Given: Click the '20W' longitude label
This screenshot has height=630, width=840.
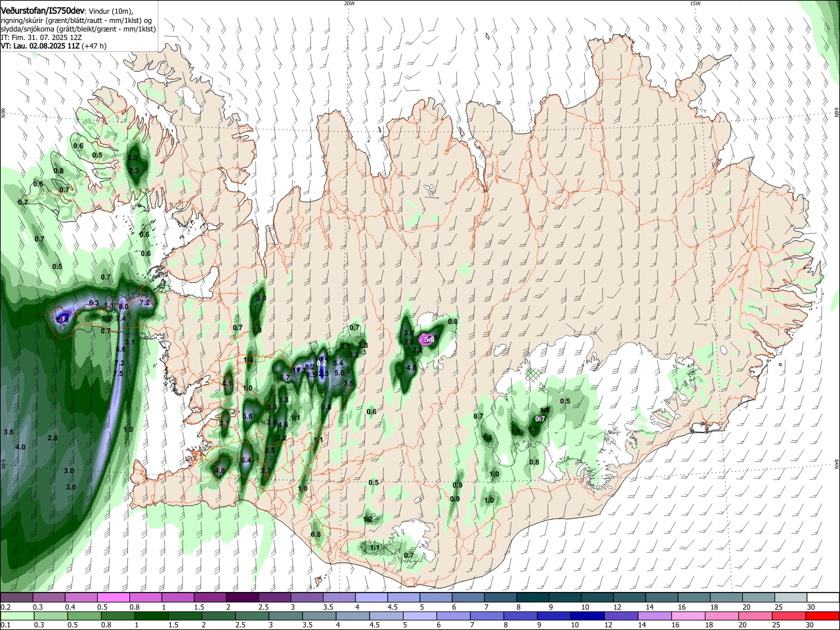Looking at the screenshot, I should coord(349,3).
